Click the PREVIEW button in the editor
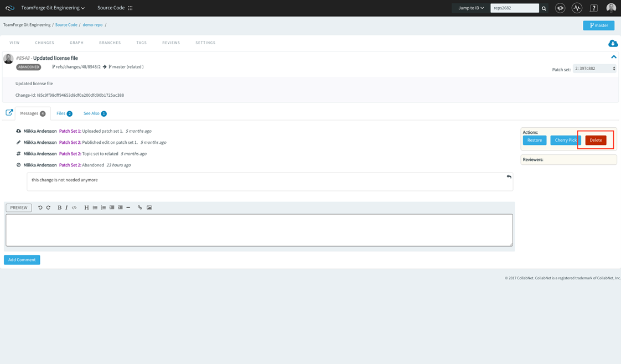The width and height of the screenshot is (621, 364). [x=19, y=207]
